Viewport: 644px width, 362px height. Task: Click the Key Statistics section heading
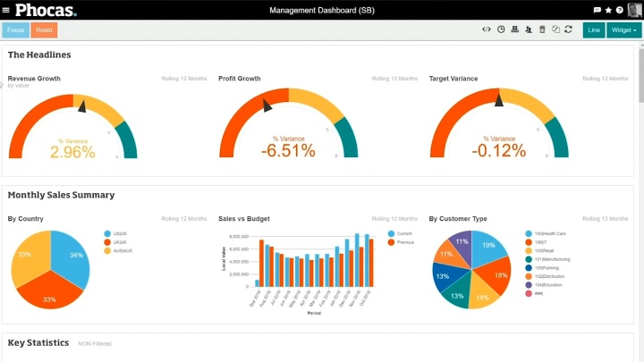pos(38,342)
